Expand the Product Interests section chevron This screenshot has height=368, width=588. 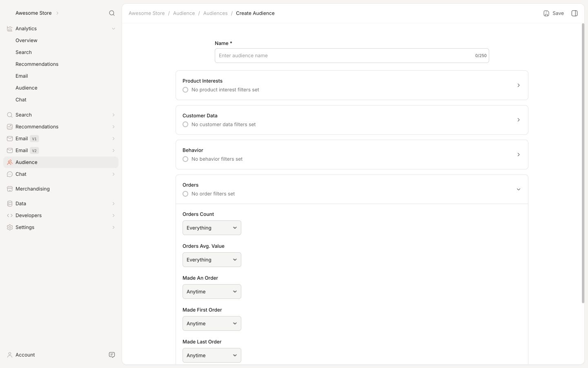519,85
